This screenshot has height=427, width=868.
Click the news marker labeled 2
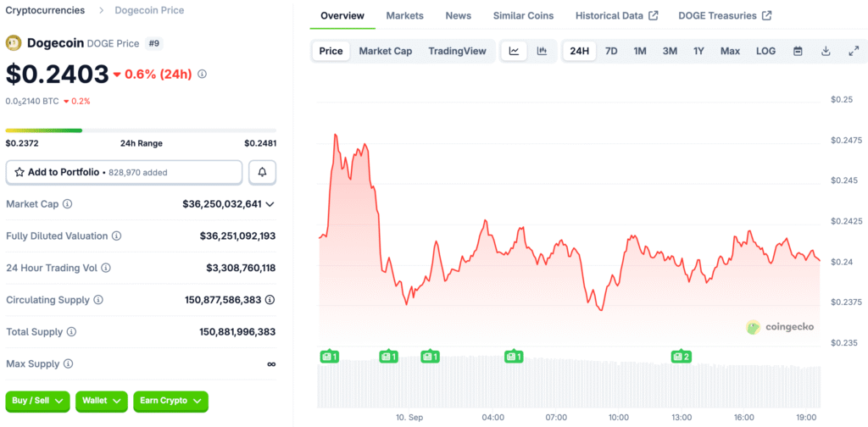[681, 357]
